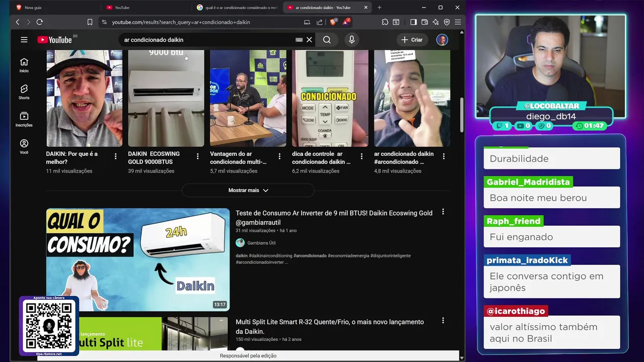
Task: Open options for the DAIKIN ECOSWING GOLD 9000BTUS short
Action: tap(198, 156)
